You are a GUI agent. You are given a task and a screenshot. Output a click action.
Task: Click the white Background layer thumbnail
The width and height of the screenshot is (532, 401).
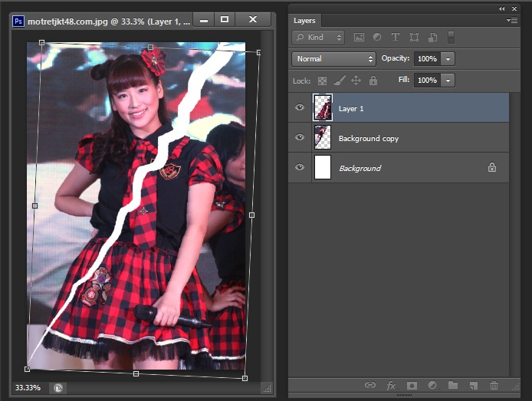point(322,167)
